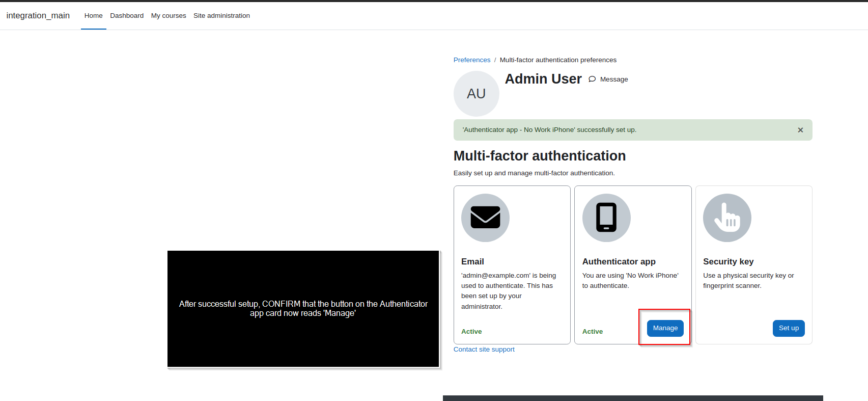Image resolution: width=868 pixels, height=401 pixels.
Task: Click the Authenticator app card heading
Action: point(619,261)
